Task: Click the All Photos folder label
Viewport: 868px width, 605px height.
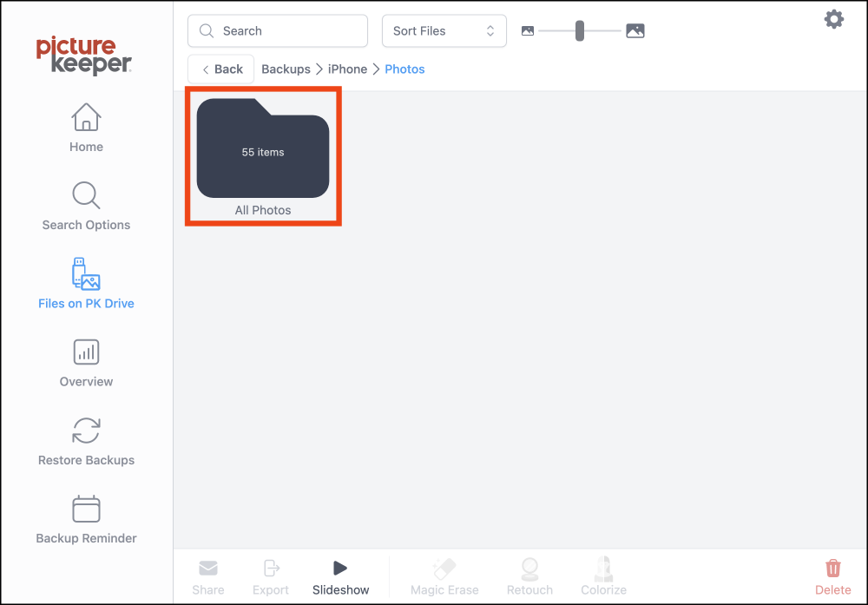Action: pyautogui.click(x=263, y=210)
